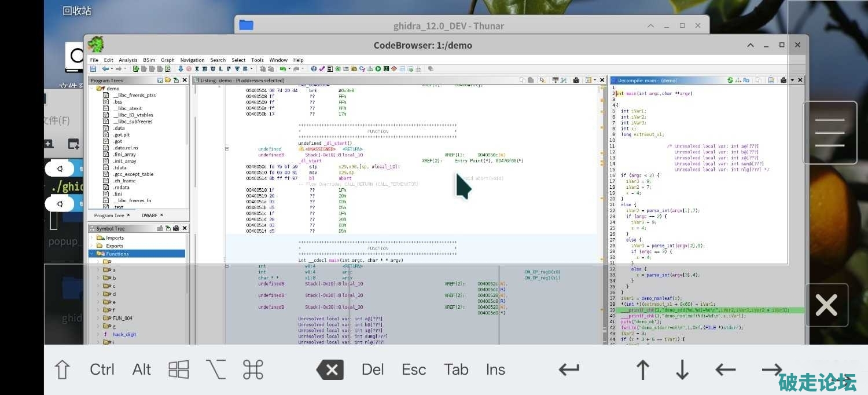The height and width of the screenshot is (395, 868).
Task: Select hack_digit function in Symbol Tree
Action: 124,334
